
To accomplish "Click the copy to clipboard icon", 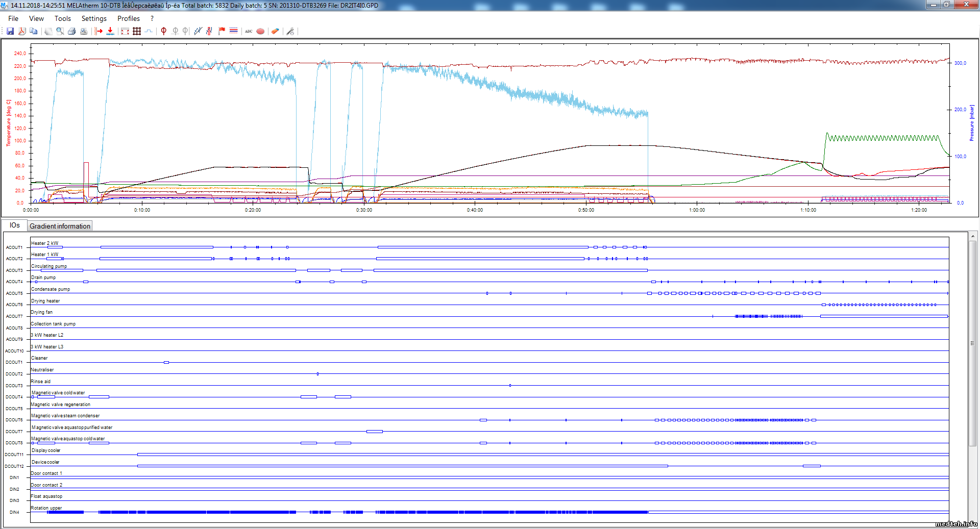I will 34,31.
